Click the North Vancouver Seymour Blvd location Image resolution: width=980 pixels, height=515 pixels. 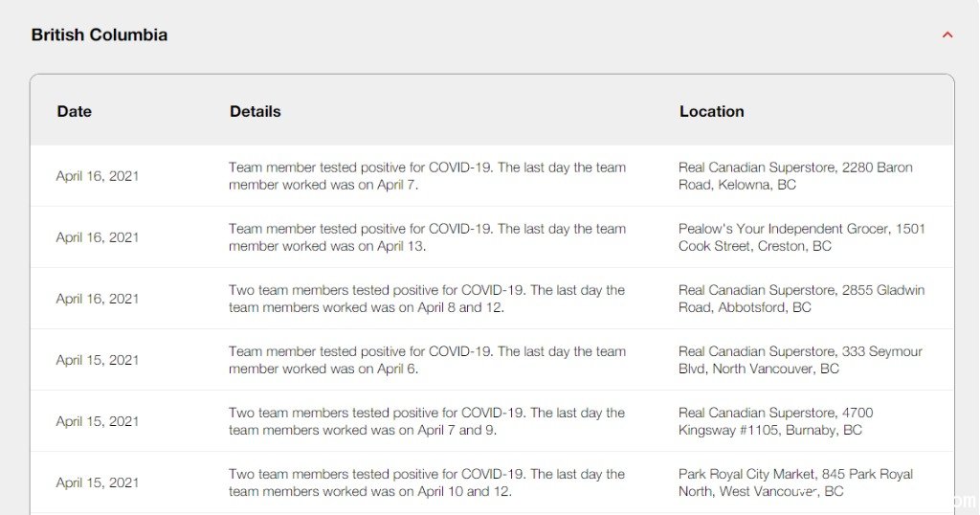pyautogui.click(x=801, y=360)
